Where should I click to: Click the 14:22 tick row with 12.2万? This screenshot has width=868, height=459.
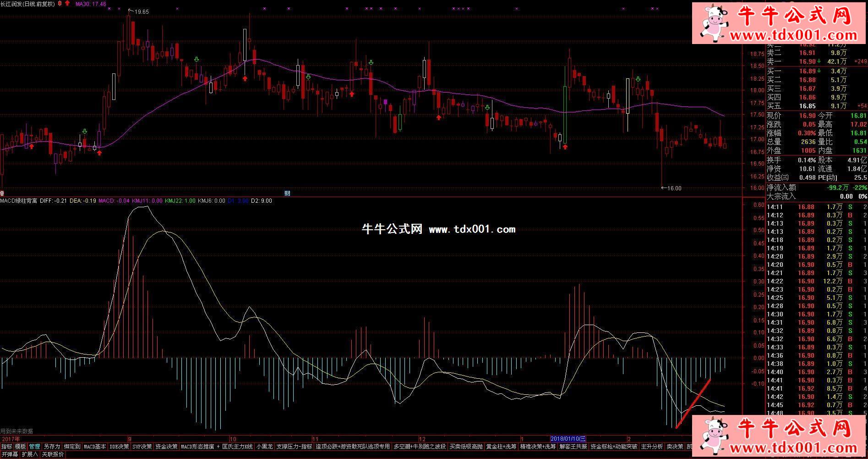817,281
